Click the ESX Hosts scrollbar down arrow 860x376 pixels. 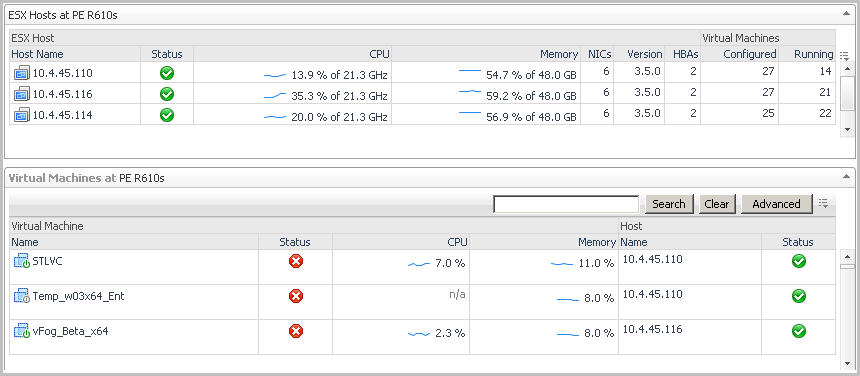click(x=847, y=129)
